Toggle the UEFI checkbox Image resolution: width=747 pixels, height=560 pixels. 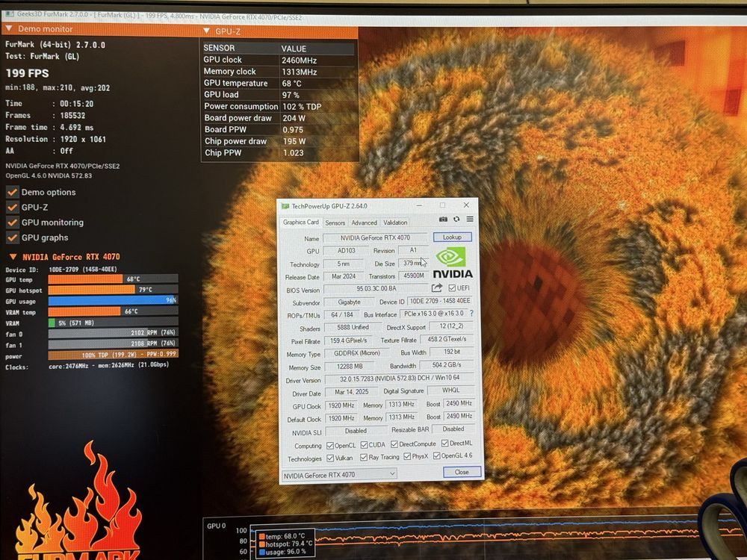(x=452, y=288)
